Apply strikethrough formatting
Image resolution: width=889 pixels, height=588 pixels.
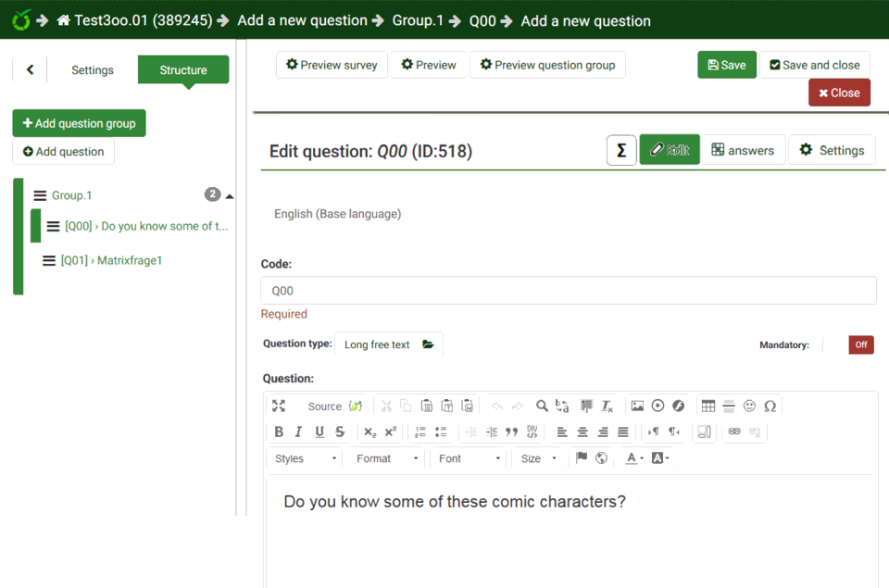click(340, 432)
